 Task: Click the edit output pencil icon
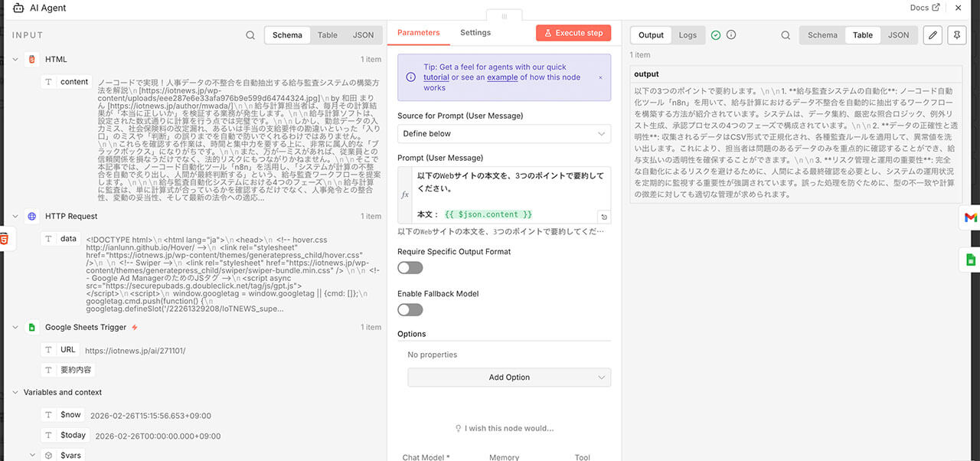931,34
